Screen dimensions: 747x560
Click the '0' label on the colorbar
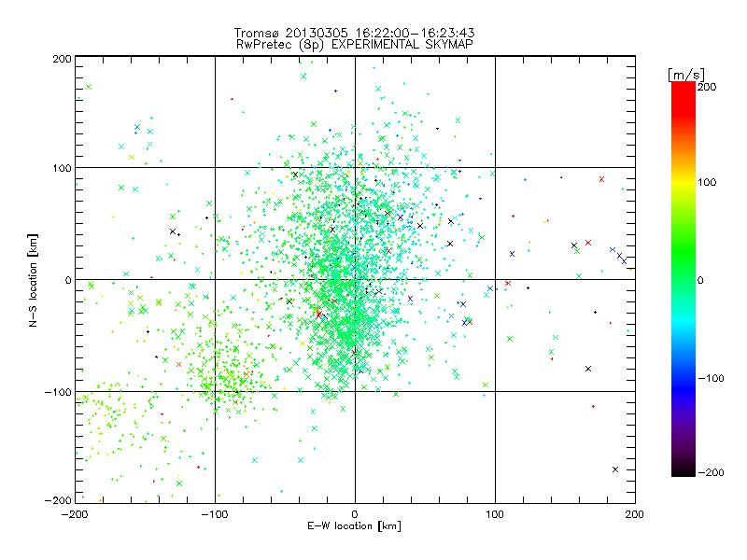click(700, 281)
